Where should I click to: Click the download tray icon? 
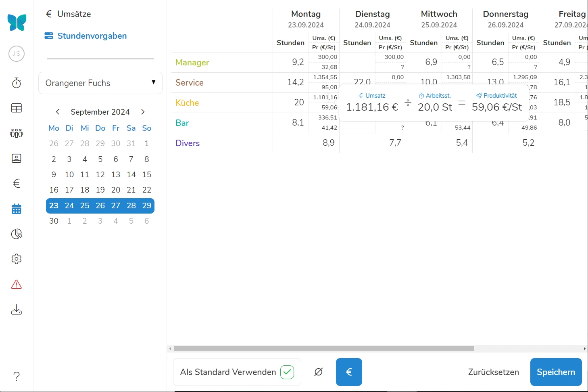point(17,310)
